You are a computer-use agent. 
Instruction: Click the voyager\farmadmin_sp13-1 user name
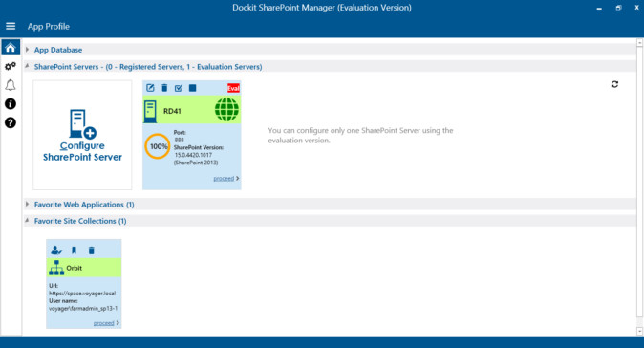(x=83, y=308)
